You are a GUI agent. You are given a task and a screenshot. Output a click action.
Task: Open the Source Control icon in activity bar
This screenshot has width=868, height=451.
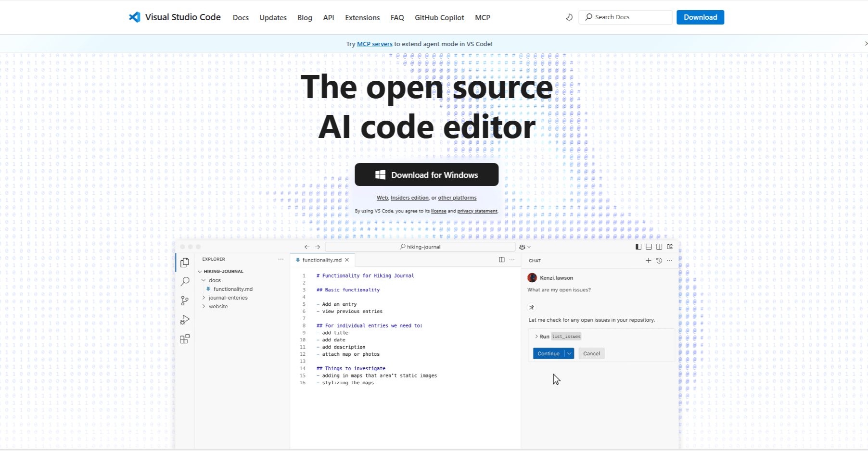(185, 301)
